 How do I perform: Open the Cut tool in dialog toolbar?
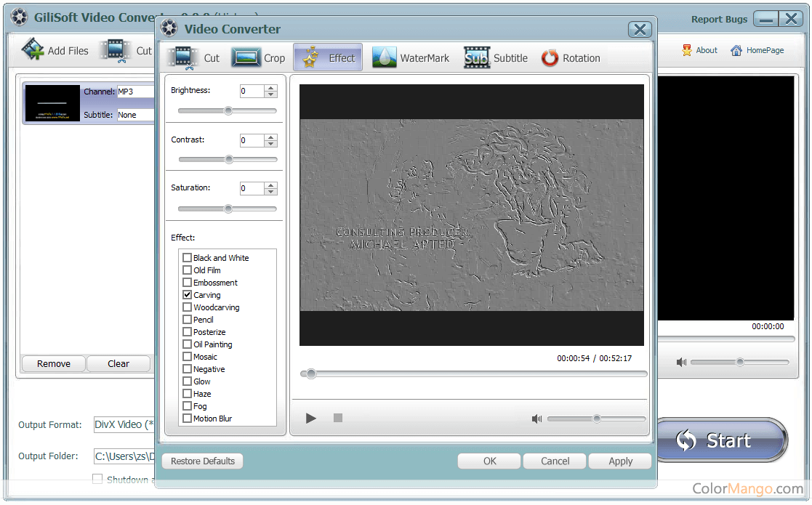[194, 58]
